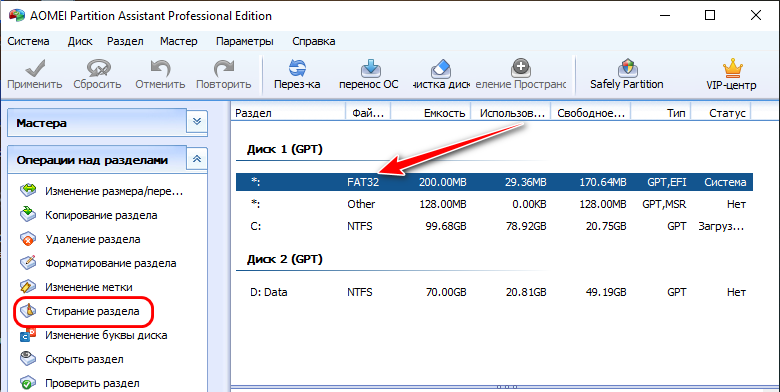The width and height of the screenshot is (780, 392).
Task: Click the 78.92GB used space cell
Action: [x=527, y=226]
